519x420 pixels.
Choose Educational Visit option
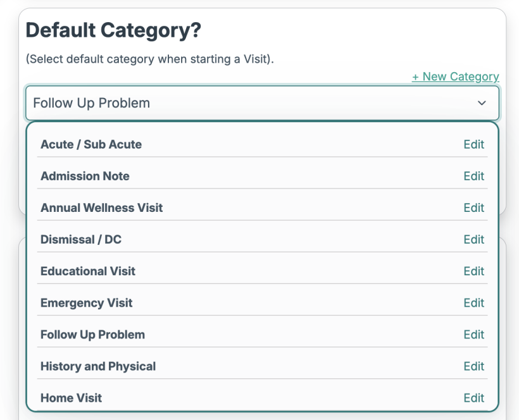click(x=88, y=271)
